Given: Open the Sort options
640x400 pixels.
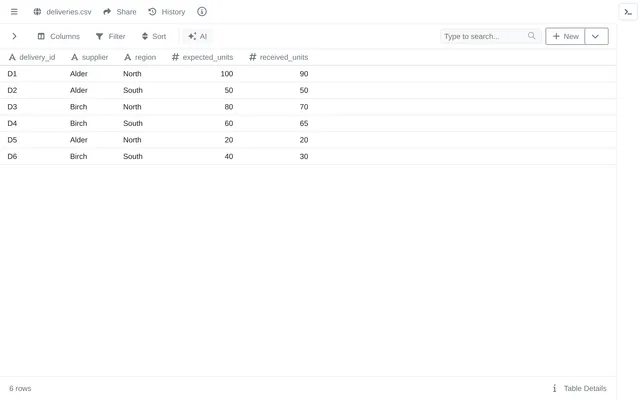Looking at the screenshot, I should [154, 36].
